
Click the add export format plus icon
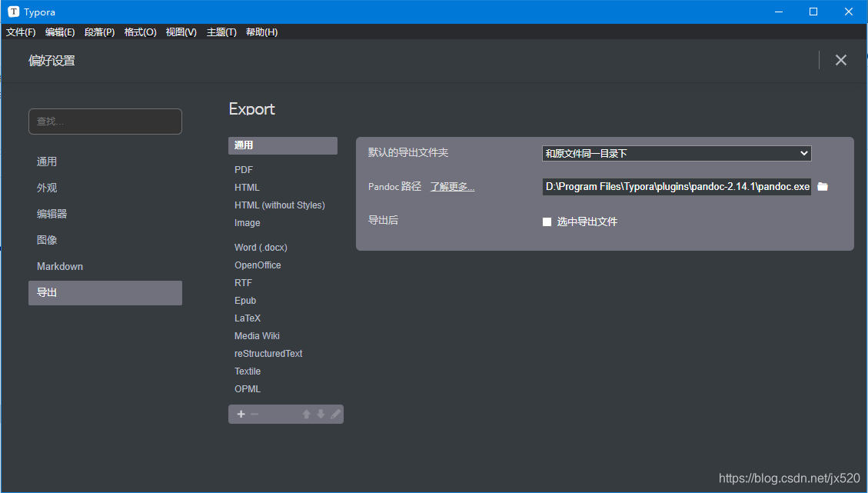(241, 415)
